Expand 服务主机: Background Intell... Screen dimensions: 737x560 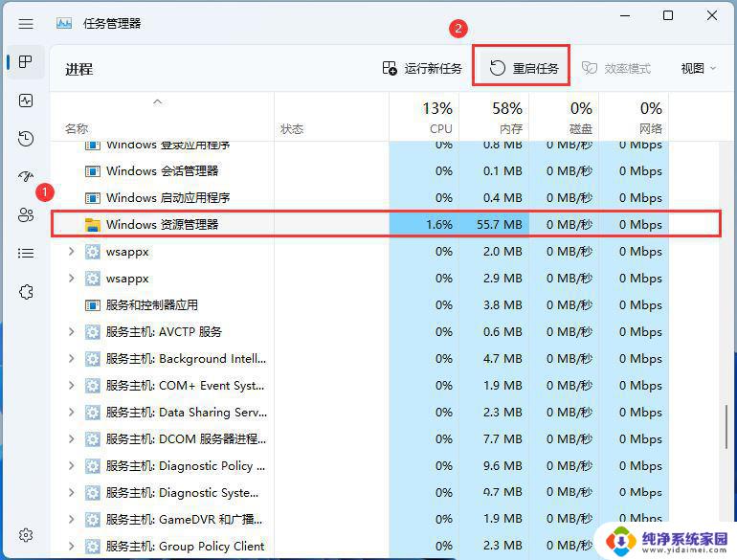point(71,359)
